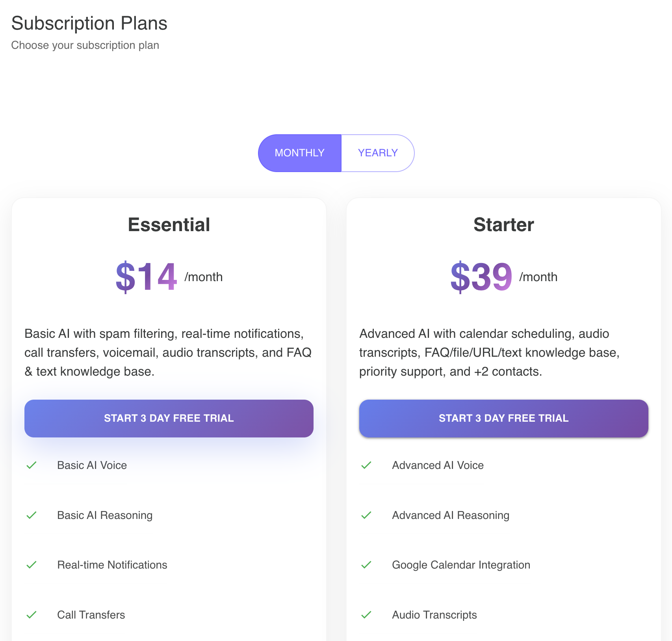
Task: Click the Starter plan title
Action: click(x=503, y=224)
